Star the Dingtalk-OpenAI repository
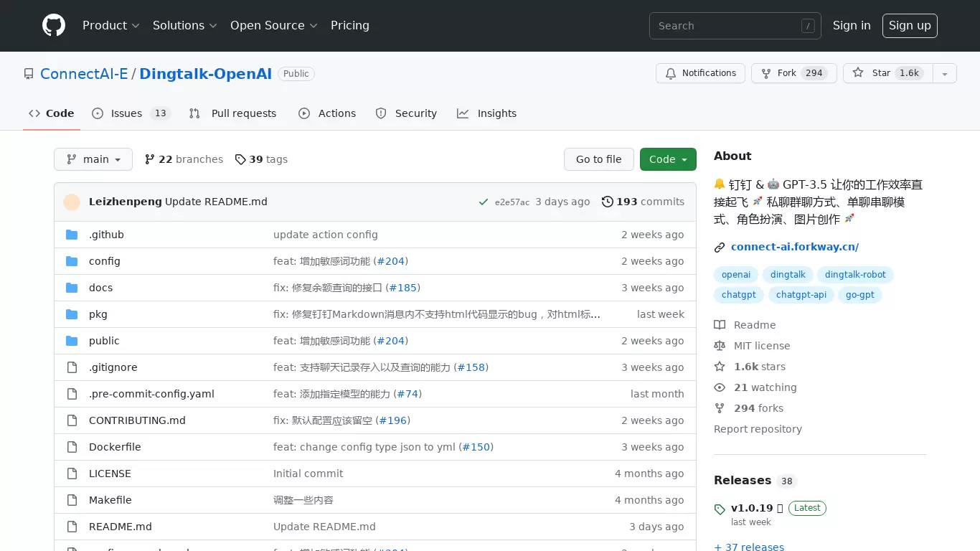 point(888,73)
